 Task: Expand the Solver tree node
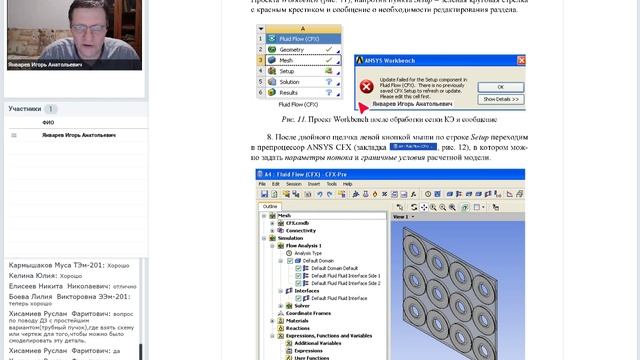[281, 306]
